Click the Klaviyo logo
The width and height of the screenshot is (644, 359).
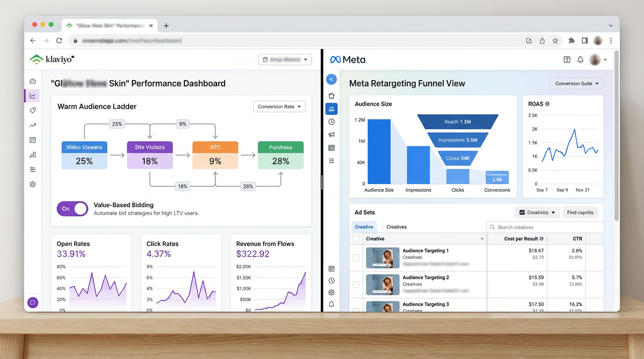pyautogui.click(x=52, y=59)
